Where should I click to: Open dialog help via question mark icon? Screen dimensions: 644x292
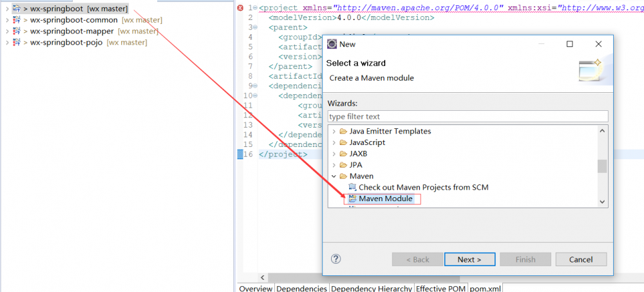click(x=336, y=258)
